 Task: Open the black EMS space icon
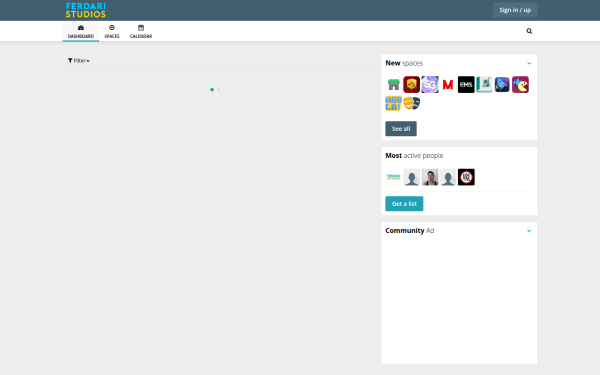(x=466, y=85)
